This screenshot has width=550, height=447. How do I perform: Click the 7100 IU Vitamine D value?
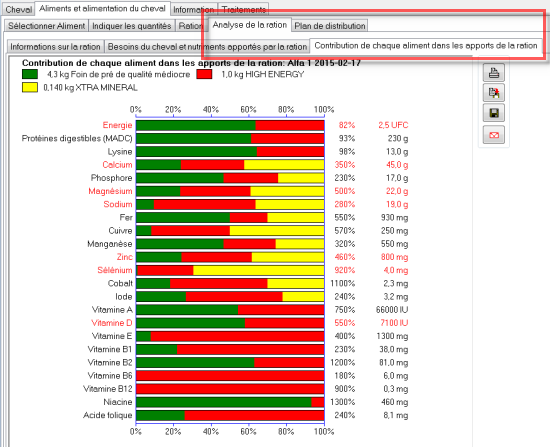pos(394,323)
